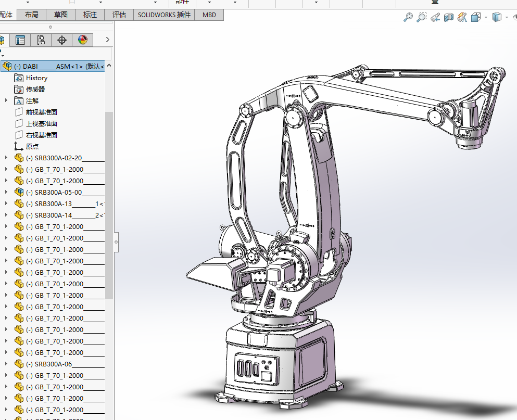Expand the SRB300A-02-20 component node
This screenshot has height=420, width=517.
pyautogui.click(x=6, y=158)
